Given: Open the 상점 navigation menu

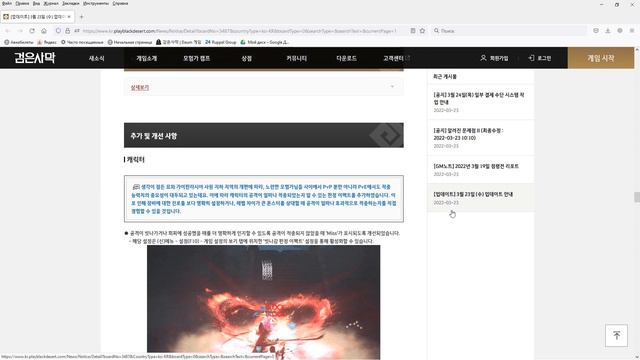Looking at the screenshot, I should point(247,58).
